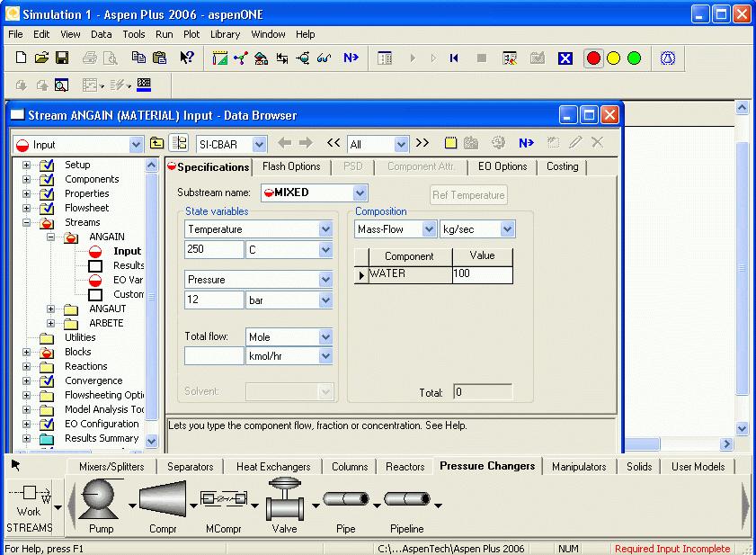The height and width of the screenshot is (555, 756).
Task: Select the Utilities tree item
Action: click(x=80, y=337)
